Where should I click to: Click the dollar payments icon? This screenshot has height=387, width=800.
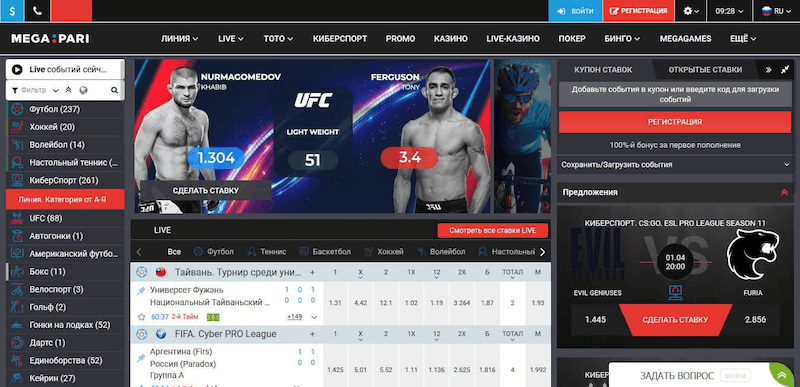tap(11, 11)
